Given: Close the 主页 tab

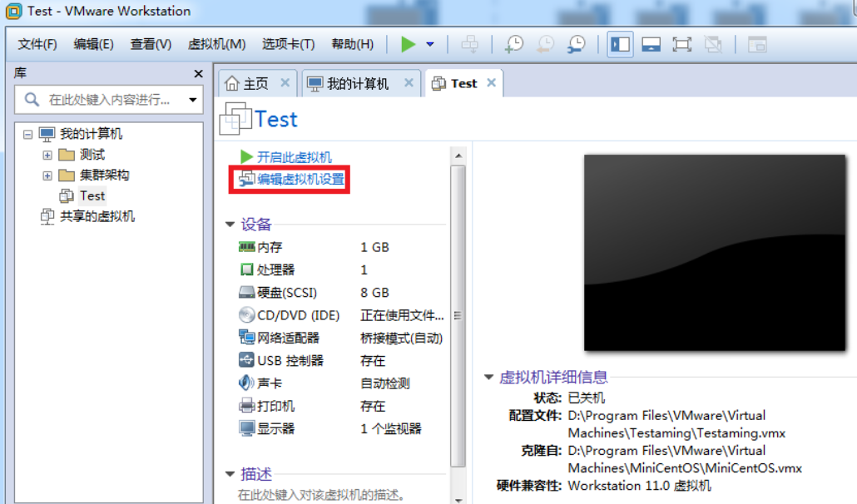Looking at the screenshot, I should click(285, 82).
